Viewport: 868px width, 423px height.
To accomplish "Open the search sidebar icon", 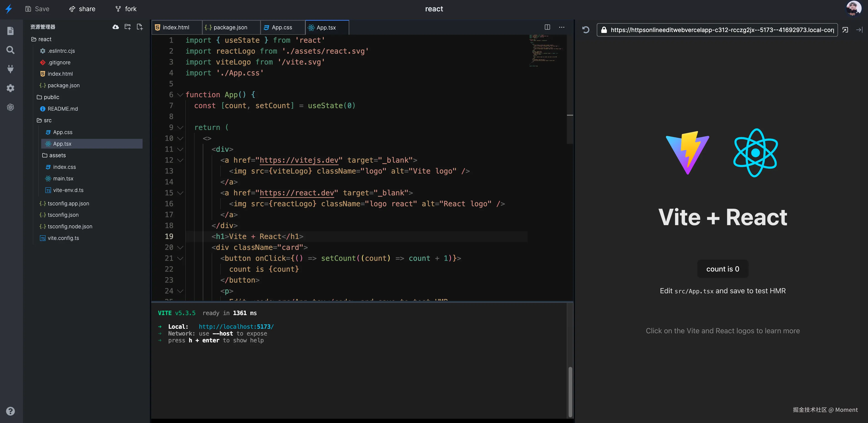I will click(x=10, y=50).
